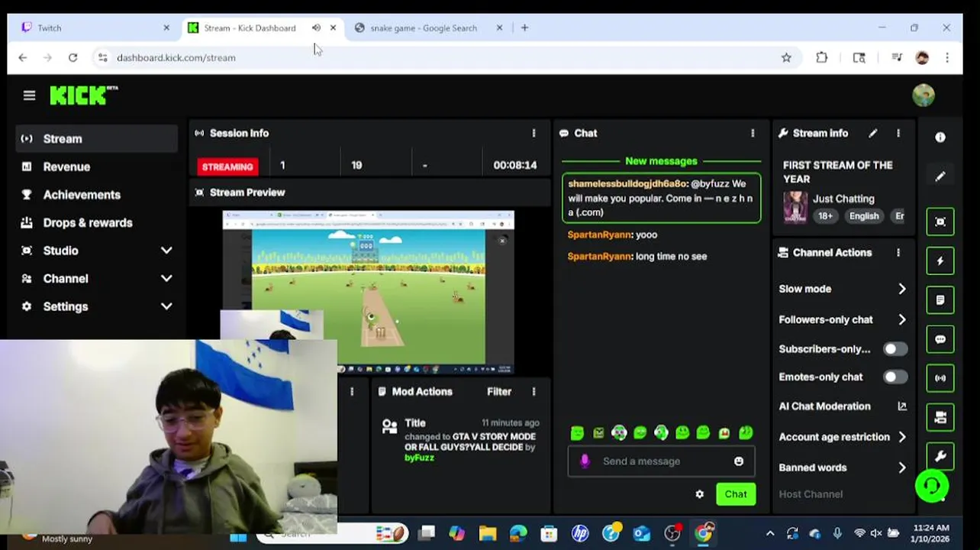The height and width of the screenshot is (550, 980).
Task: Click the browser address bar URL
Action: (176, 57)
